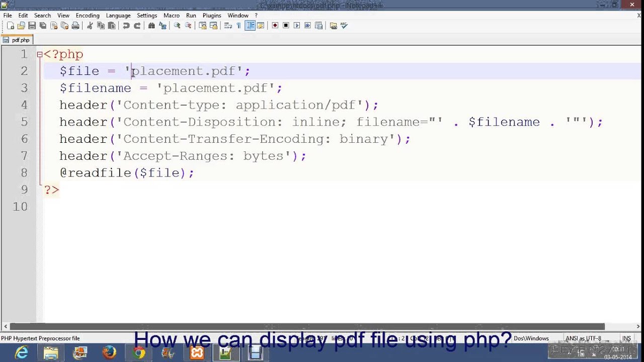This screenshot has width=644, height=362.
Task: Click 'ANSI as UTF-8' status entry
Action: 583,338
